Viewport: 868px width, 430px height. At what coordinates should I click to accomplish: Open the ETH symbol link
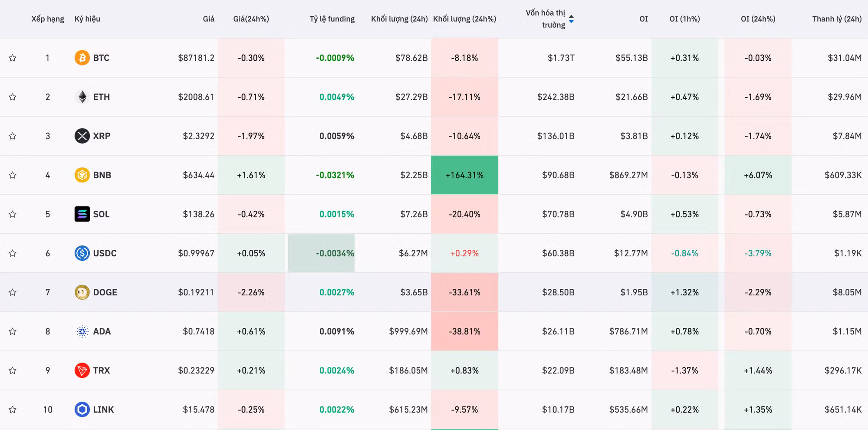[x=102, y=97]
